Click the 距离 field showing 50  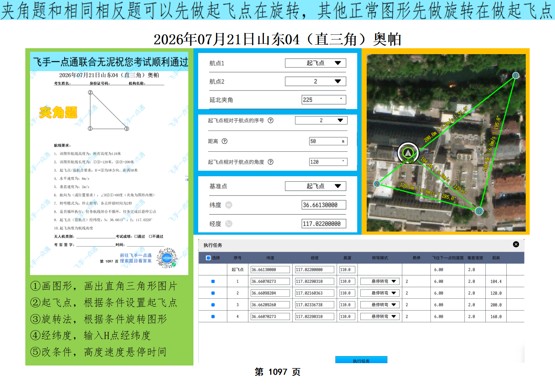coord(328,141)
